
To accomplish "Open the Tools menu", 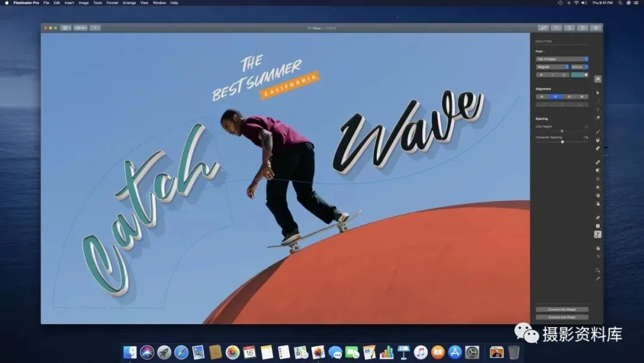I will (x=97, y=3).
